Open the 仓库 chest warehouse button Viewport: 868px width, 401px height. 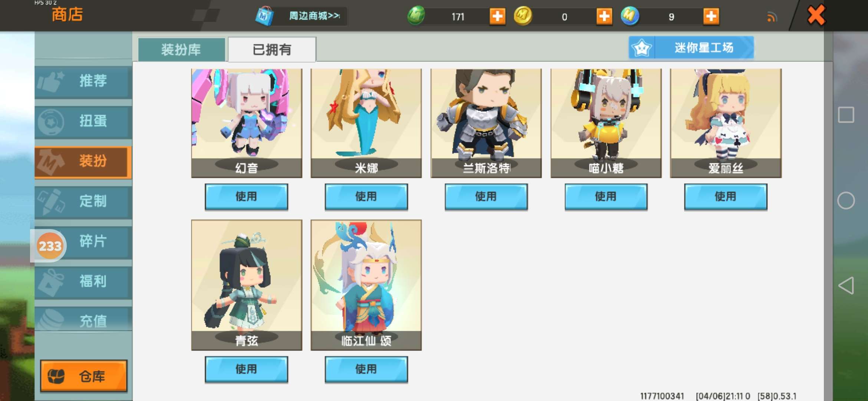[x=84, y=376]
